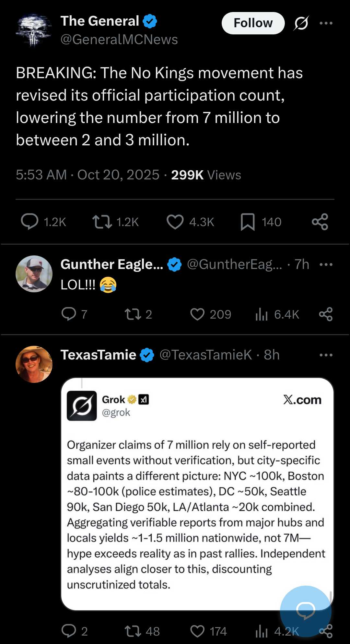Open Gunther Eagle's reply options menu
Image resolution: width=350 pixels, height=644 pixels.
[x=326, y=264]
